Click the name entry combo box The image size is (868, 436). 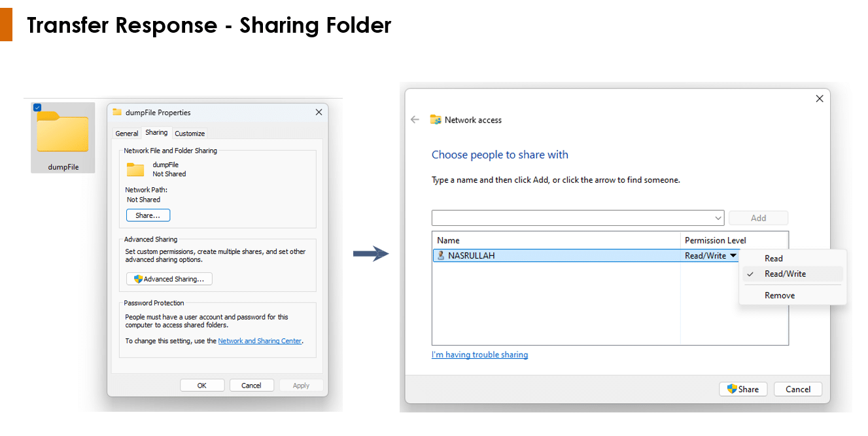point(578,218)
